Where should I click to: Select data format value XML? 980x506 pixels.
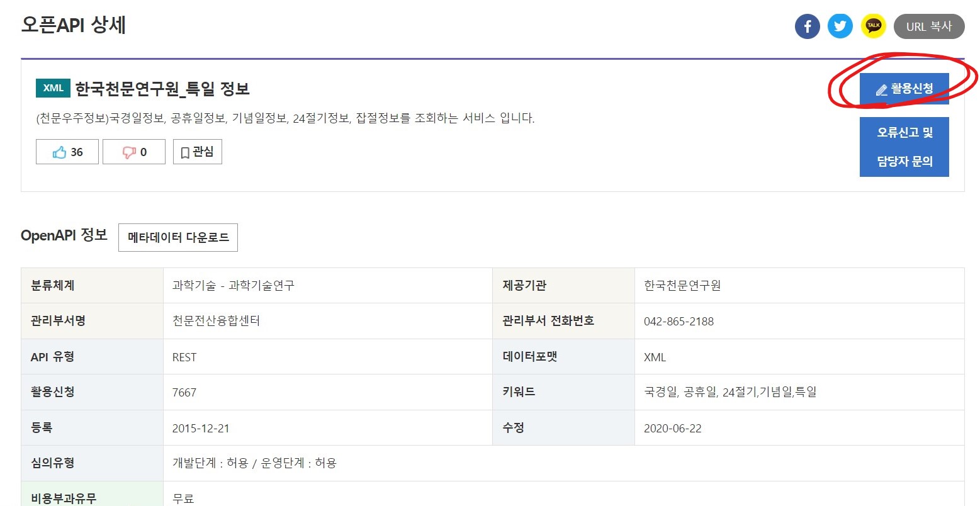pyautogui.click(x=655, y=357)
